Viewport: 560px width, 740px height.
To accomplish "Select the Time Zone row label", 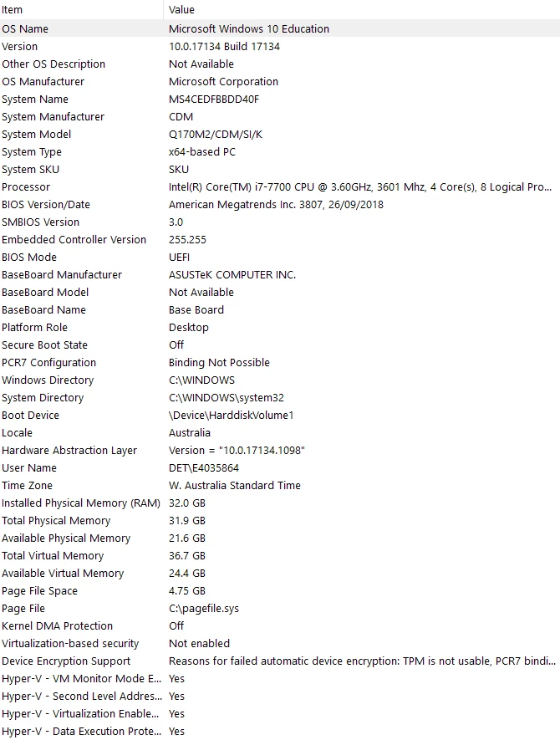I will (x=27, y=485).
